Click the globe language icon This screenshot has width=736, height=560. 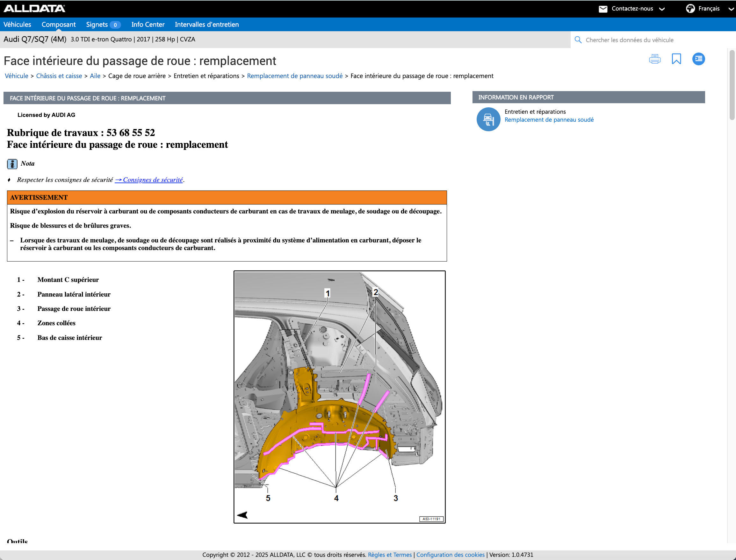click(690, 9)
